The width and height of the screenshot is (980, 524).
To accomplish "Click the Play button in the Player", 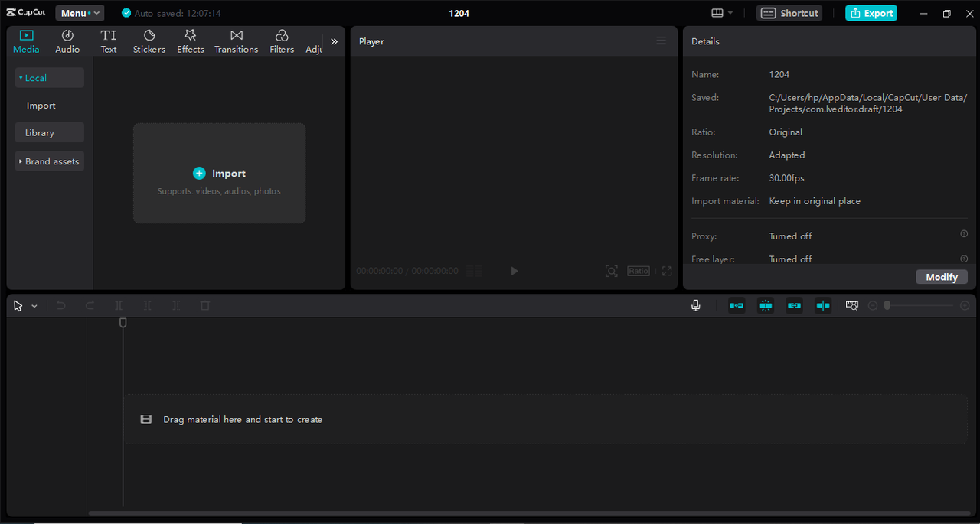I will click(x=514, y=271).
